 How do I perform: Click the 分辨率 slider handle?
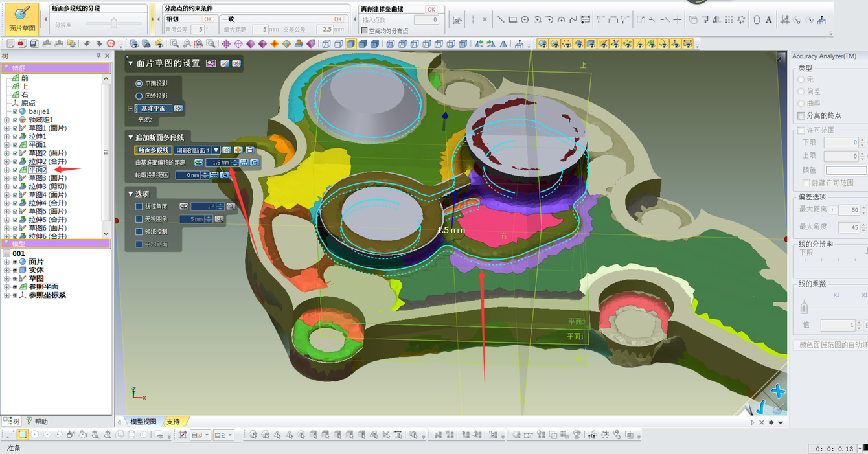click(x=114, y=23)
